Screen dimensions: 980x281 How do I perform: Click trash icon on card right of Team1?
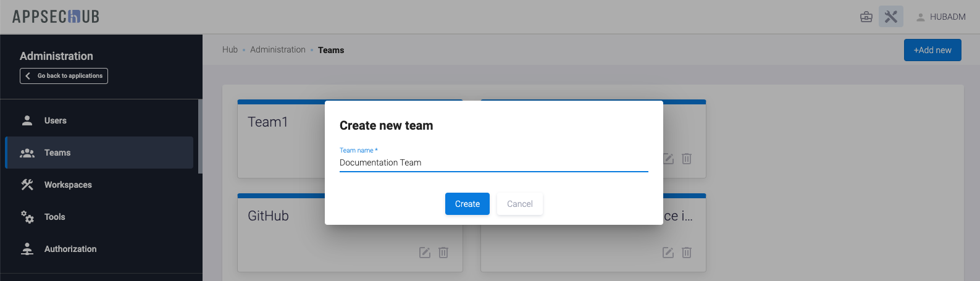tap(687, 159)
